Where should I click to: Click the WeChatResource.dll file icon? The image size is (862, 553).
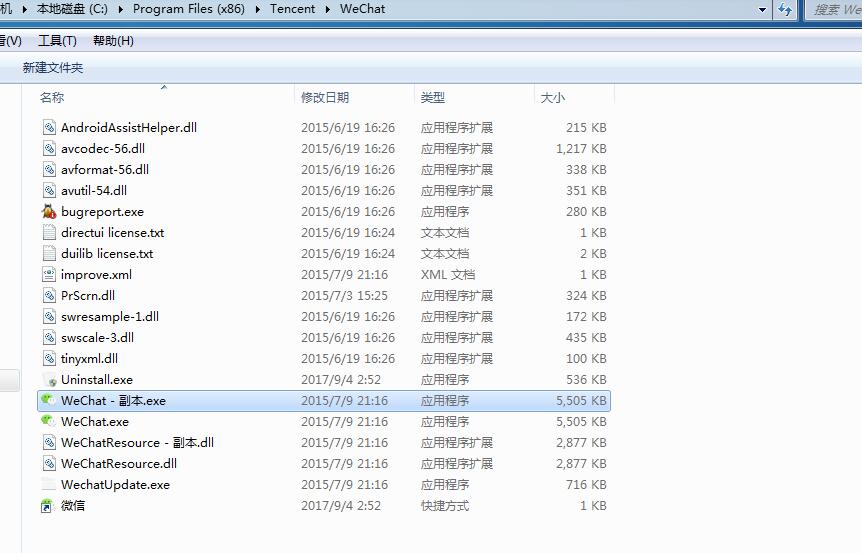(49, 463)
